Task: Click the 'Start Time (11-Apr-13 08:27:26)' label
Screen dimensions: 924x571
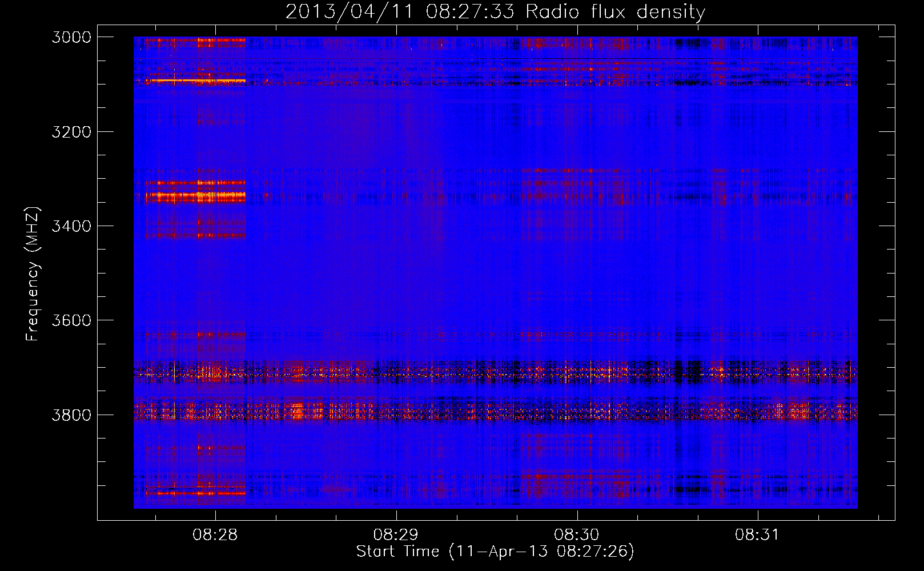Action: pos(495,552)
